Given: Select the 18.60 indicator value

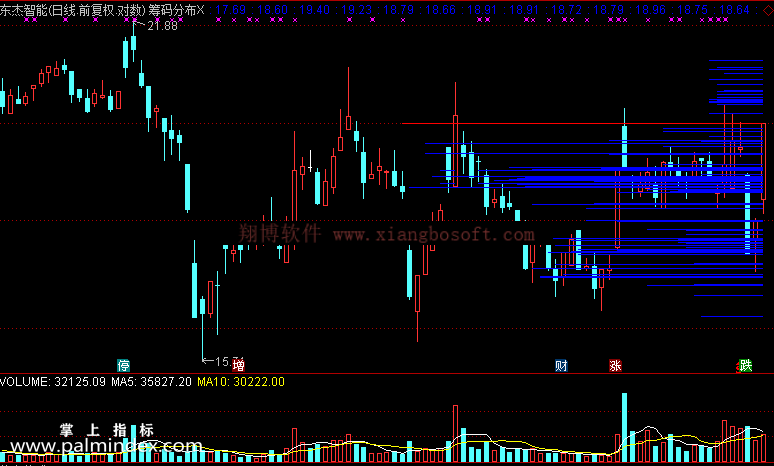Looking at the screenshot, I should pyautogui.click(x=273, y=10).
